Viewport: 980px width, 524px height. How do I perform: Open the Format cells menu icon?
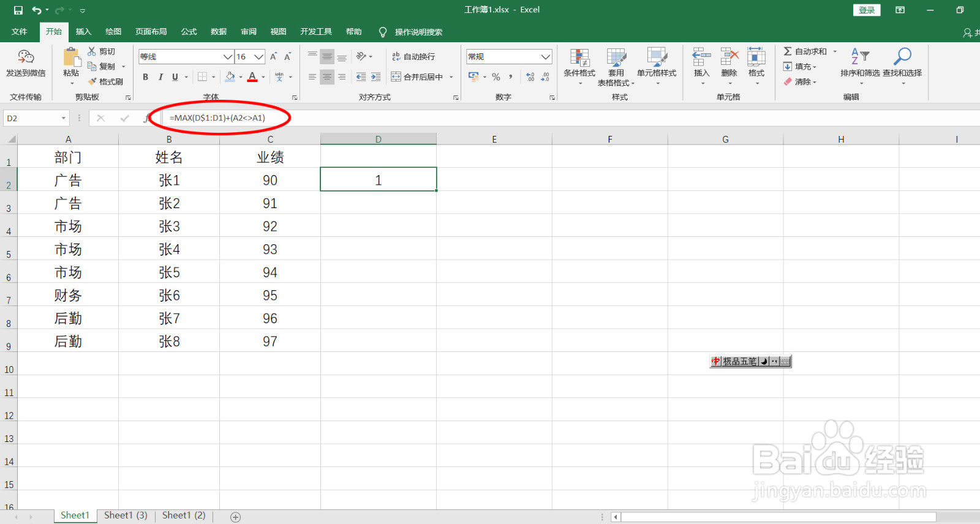(x=756, y=57)
